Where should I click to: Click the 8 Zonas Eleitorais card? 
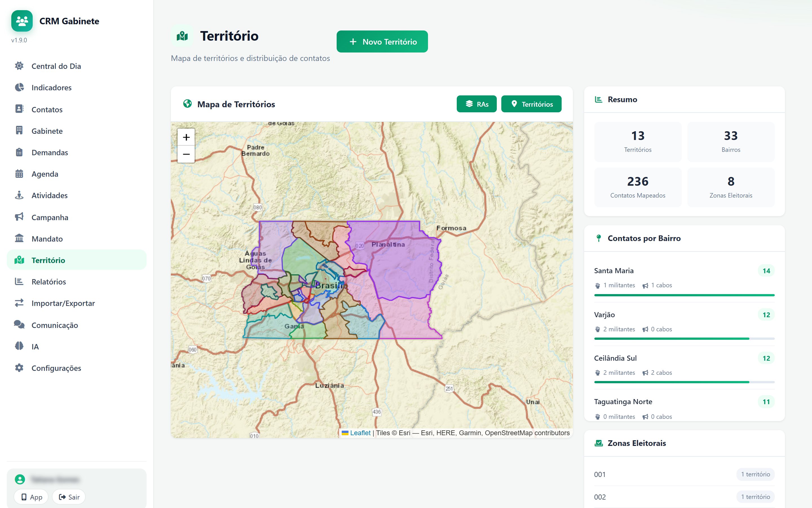coord(731,187)
